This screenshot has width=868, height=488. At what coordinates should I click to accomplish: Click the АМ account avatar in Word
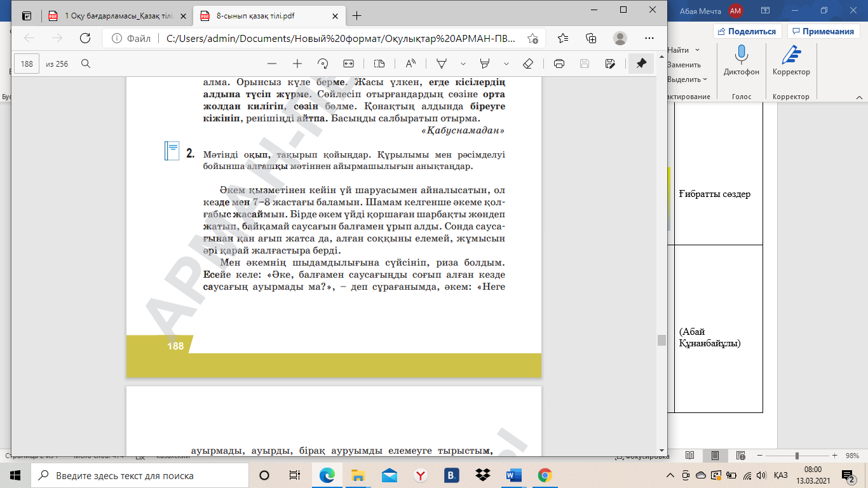tap(736, 10)
